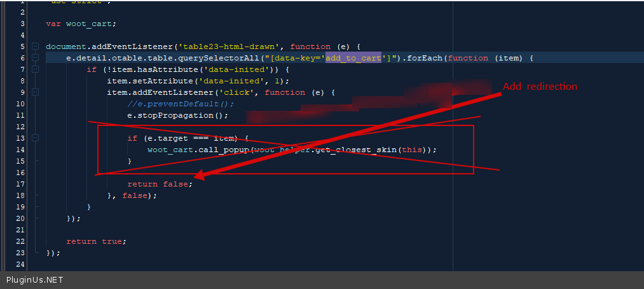Click line number 22 in the gutter
This screenshot has height=289, width=644.
pyautogui.click(x=20, y=241)
